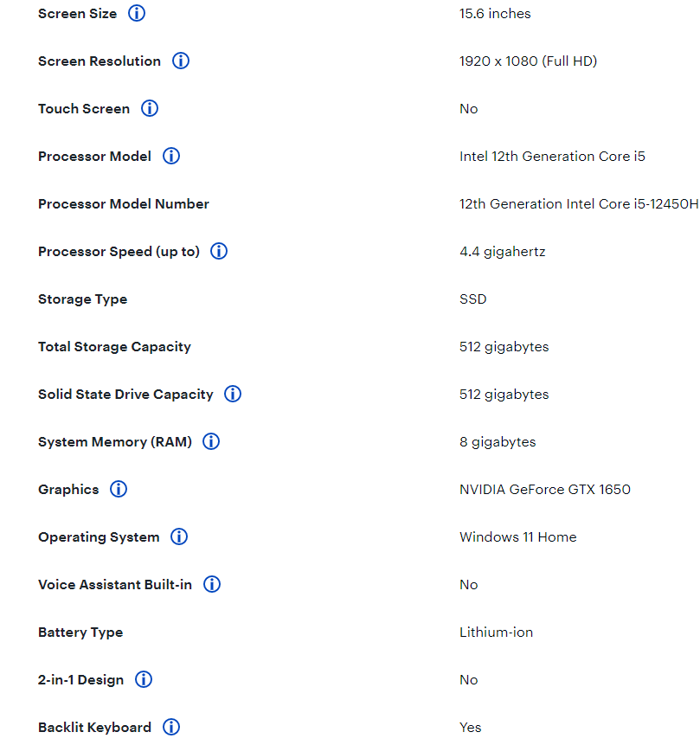
Task: Show info about Operating System
Action: pos(179,537)
